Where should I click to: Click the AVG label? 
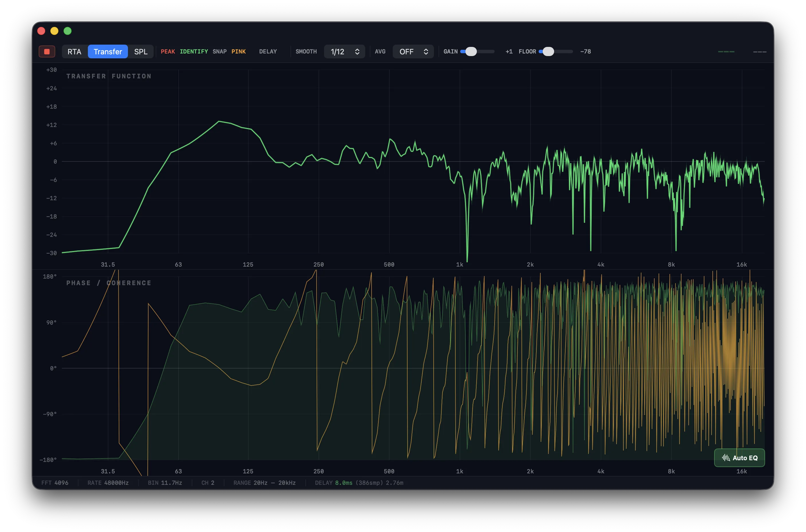380,51
